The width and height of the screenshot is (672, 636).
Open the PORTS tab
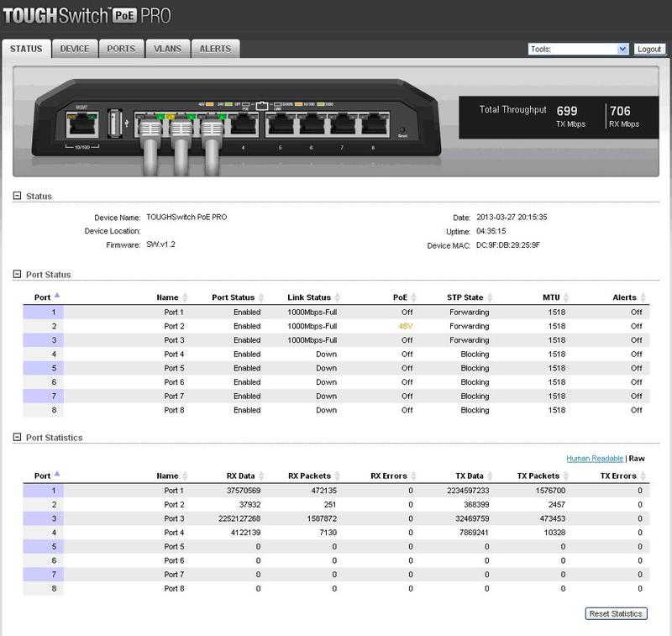point(122,49)
